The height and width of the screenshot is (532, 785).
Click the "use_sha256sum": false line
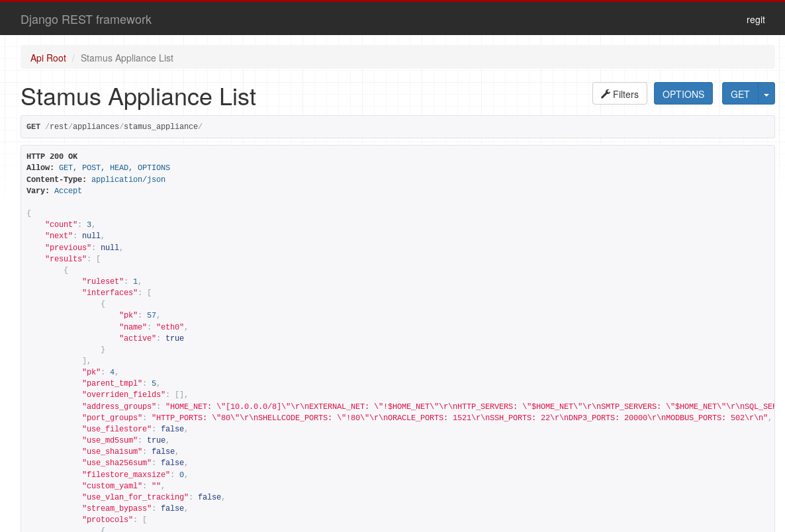(x=135, y=463)
